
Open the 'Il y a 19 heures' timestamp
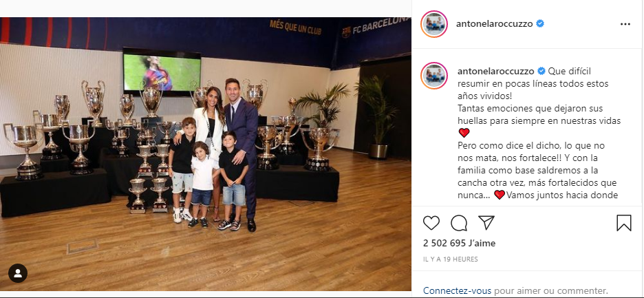450,259
